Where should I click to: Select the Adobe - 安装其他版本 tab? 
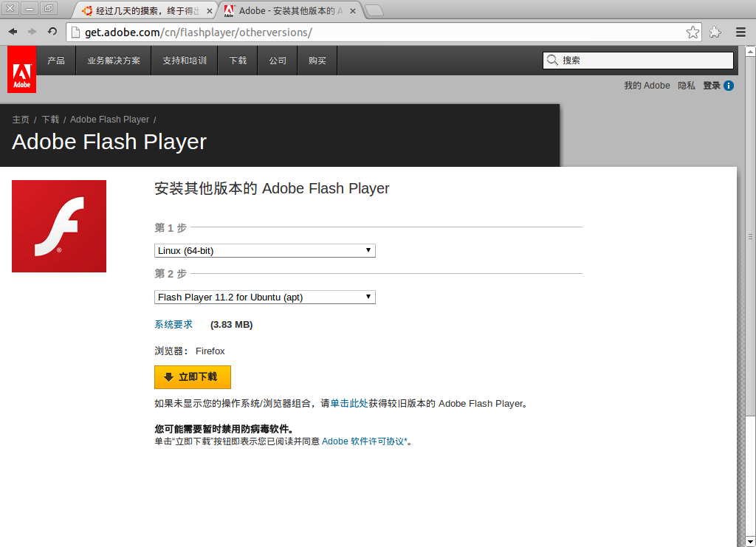[x=291, y=10]
